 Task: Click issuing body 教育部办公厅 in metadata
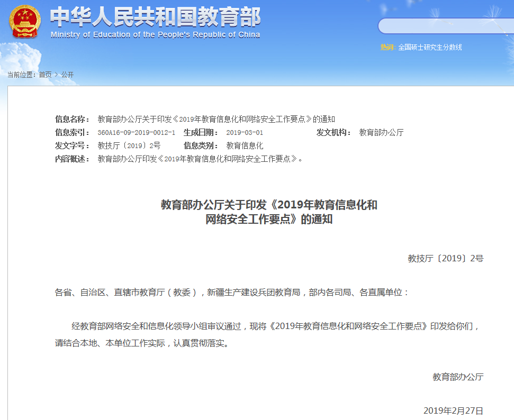[x=381, y=132]
